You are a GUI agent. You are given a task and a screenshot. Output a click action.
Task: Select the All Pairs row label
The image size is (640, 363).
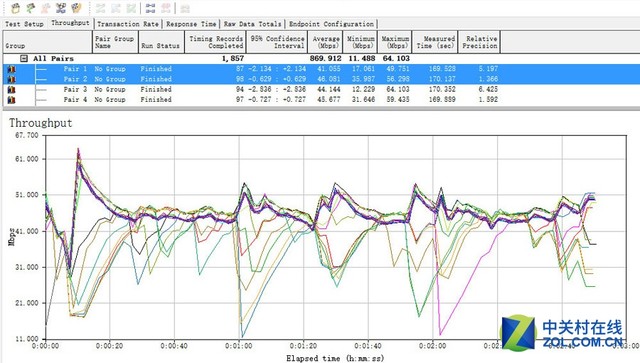[x=53, y=58]
